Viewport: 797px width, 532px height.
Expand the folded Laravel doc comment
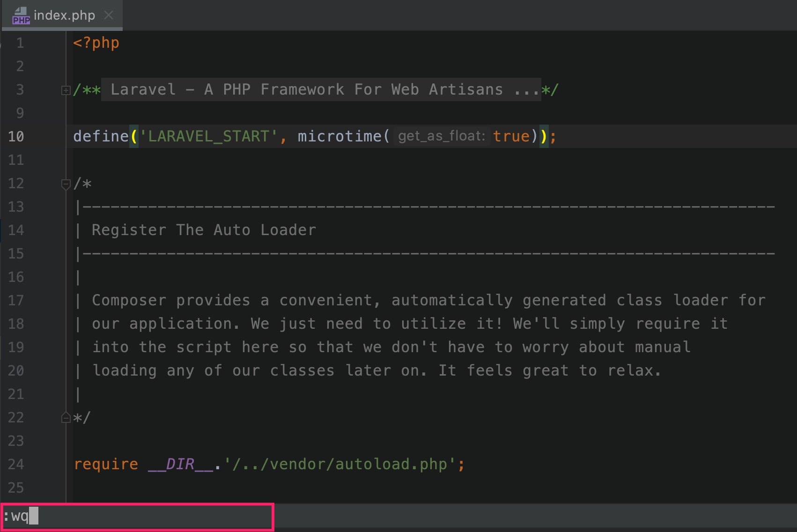coord(66,90)
